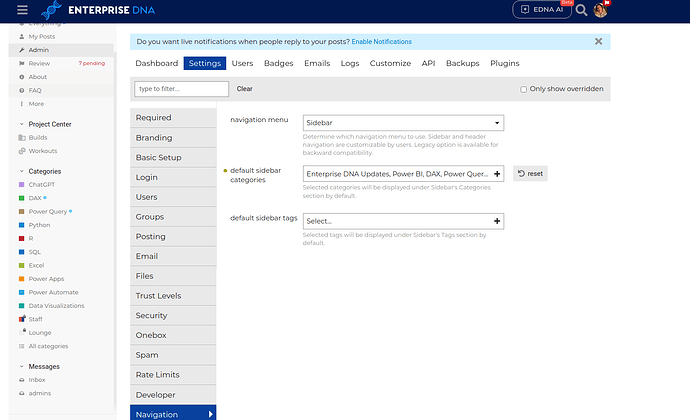
Task: Open the Rate Limits settings category
Action: click(x=173, y=375)
